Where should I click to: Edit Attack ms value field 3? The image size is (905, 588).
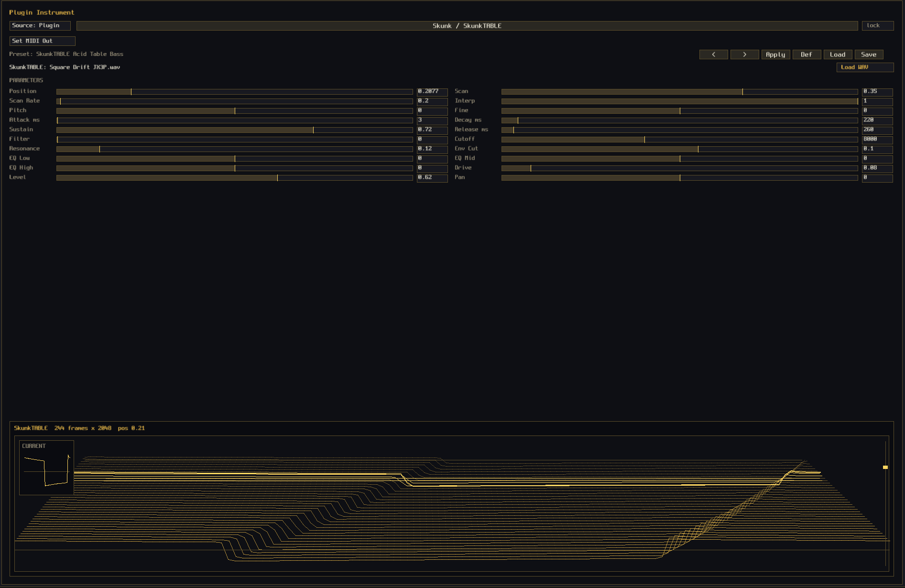(x=432, y=120)
